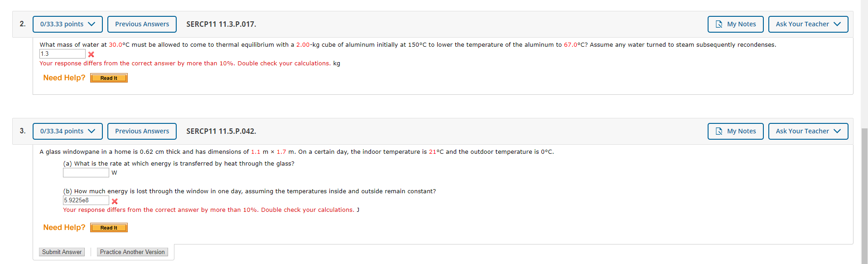Click the red X beside answer 5.9225e8
868x264 pixels.
coord(115,201)
